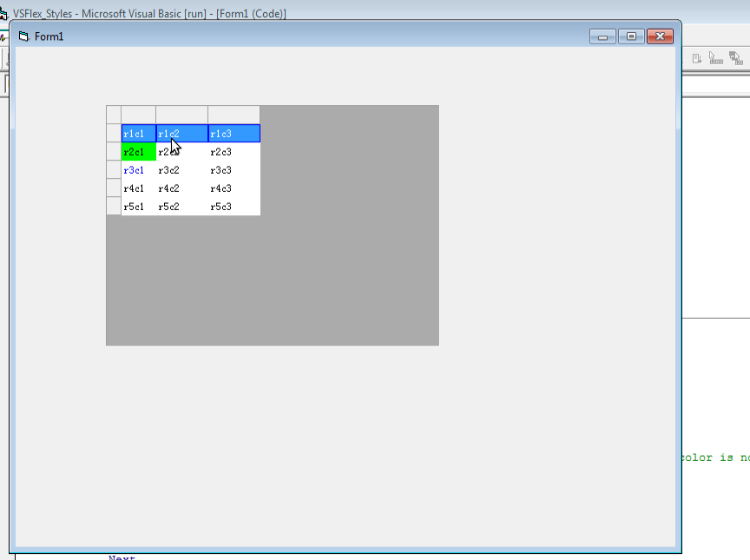The image size is (750, 560).
Task: Select the green r2c1 cell
Action: (x=139, y=152)
